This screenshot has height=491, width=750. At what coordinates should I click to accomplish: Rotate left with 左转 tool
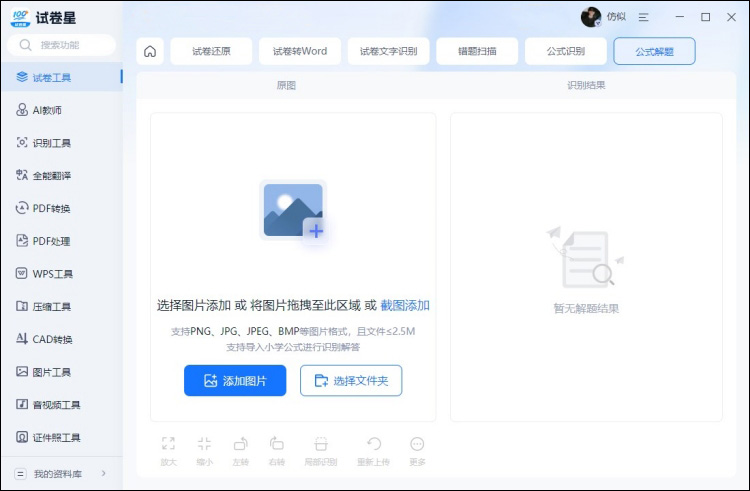[240, 451]
